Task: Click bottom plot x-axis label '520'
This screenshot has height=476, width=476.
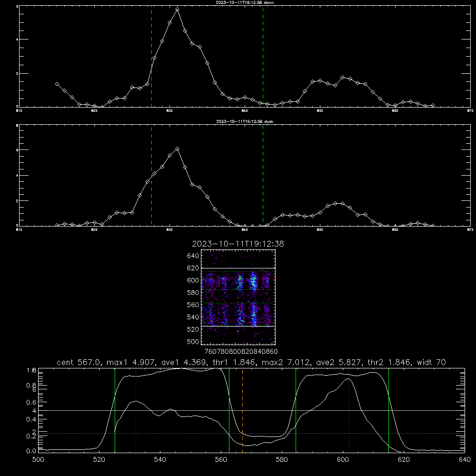Action: [x=99, y=460]
